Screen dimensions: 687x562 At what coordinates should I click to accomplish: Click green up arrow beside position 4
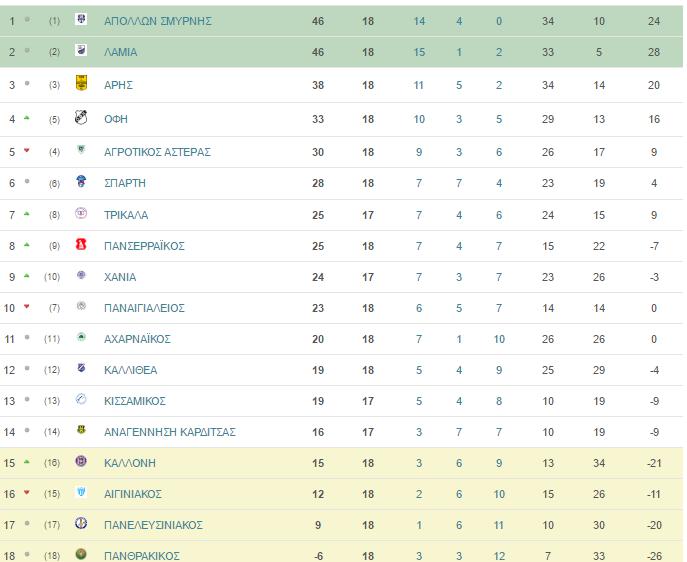click(x=27, y=118)
